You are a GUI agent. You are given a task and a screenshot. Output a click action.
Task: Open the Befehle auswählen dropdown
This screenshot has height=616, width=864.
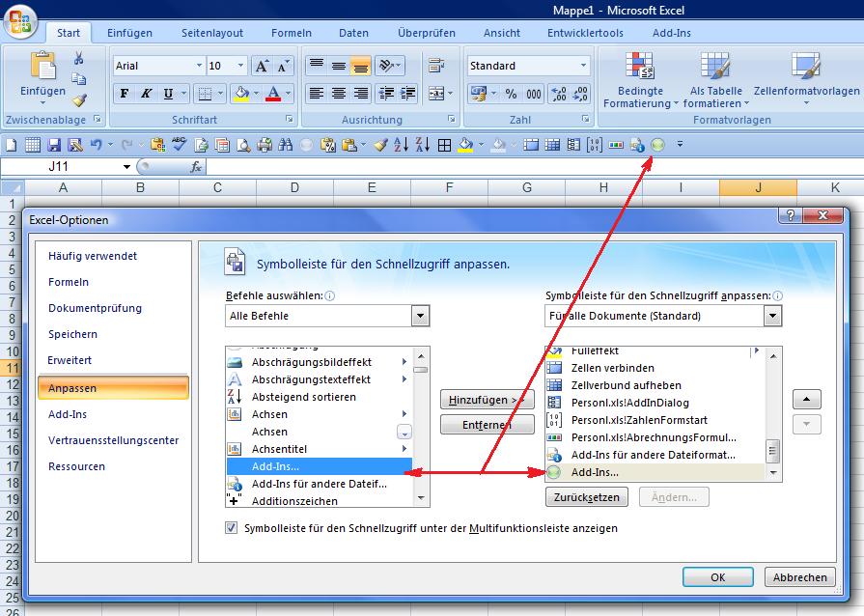(420, 316)
